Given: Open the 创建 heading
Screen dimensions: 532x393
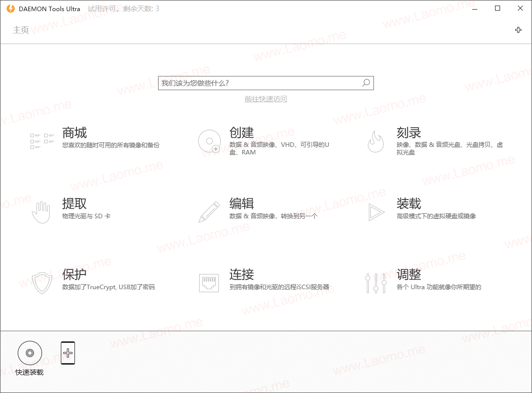Looking at the screenshot, I should pos(242,133).
